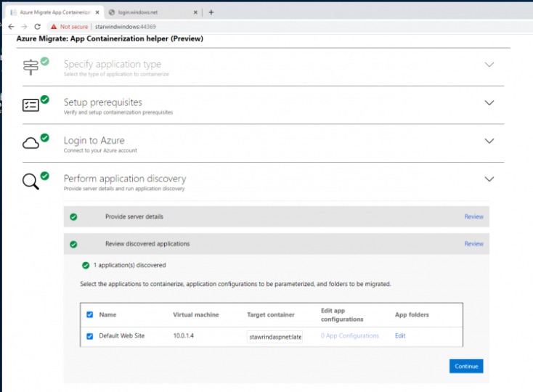Click the App folders column header
533x392 pixels.
pyautogui.click(x=412, y=314)
